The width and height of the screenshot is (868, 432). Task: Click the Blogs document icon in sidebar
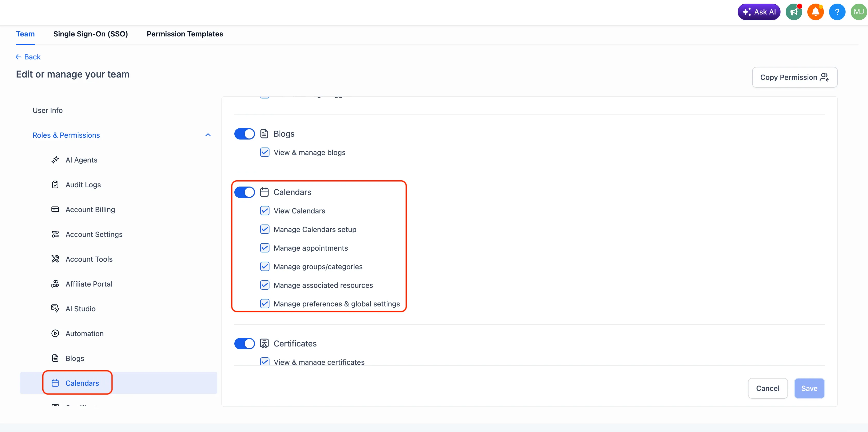click(x=55, y=358)
